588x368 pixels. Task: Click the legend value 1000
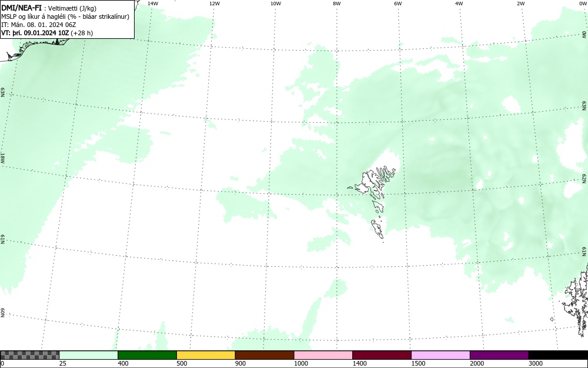pyautogui.click(x=300, y=363)
